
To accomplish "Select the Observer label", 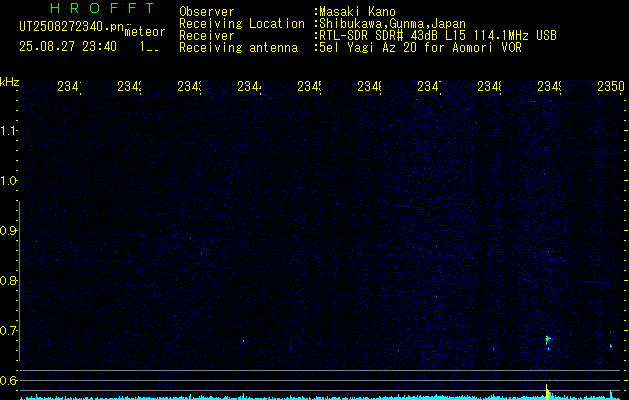I will click(207, 12).
